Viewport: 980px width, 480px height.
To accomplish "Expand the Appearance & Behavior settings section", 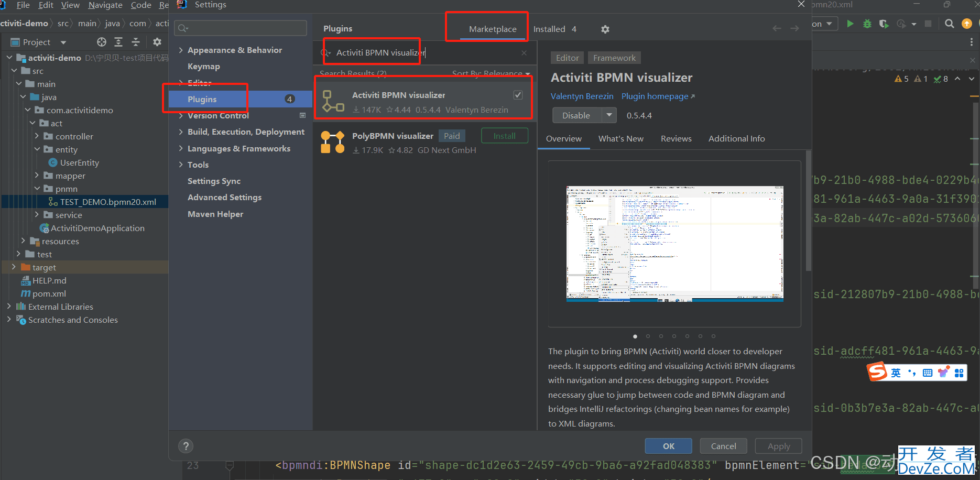I will point(181,50).
